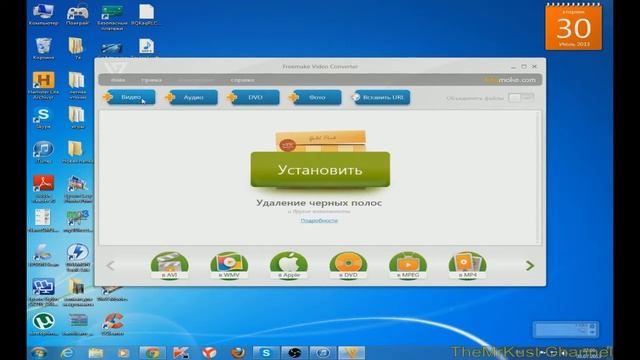Viewport: 640px width, 360px height.
Task: Open the Справка menu in Freemake
Action: [242, 80]
